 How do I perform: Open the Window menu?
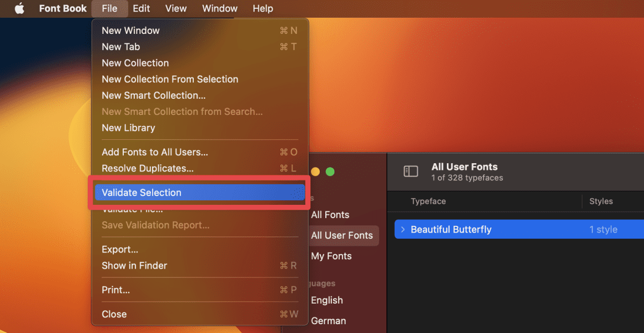point(219,8)
